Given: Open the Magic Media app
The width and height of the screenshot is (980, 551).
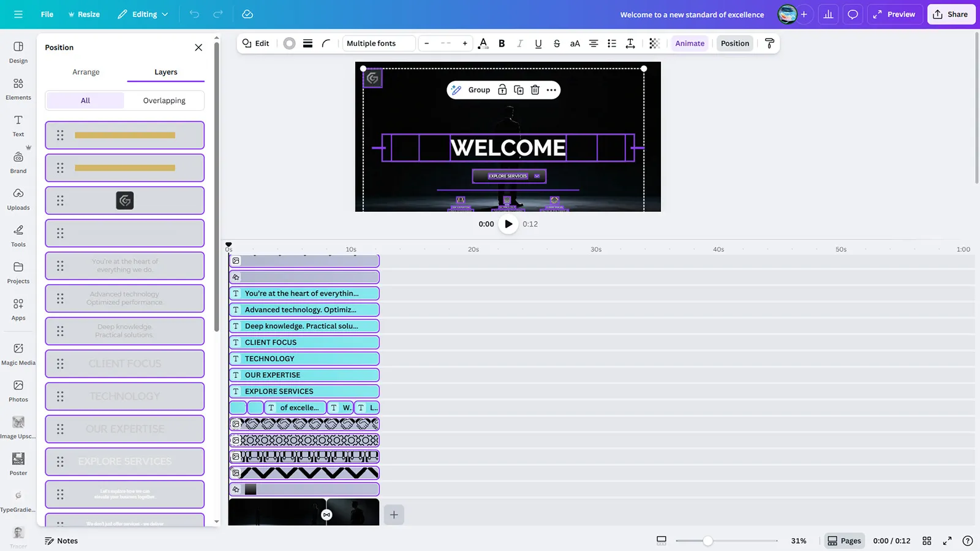Looking at the screenshot, I should 18,354.
